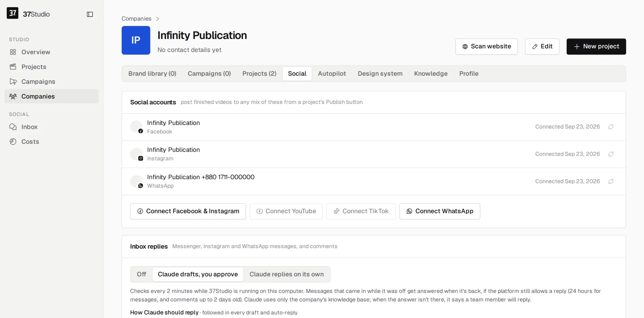Disconnect the Facebook account using its unlink icon
The image size is (644, 318).
click(x=611, y=127)
